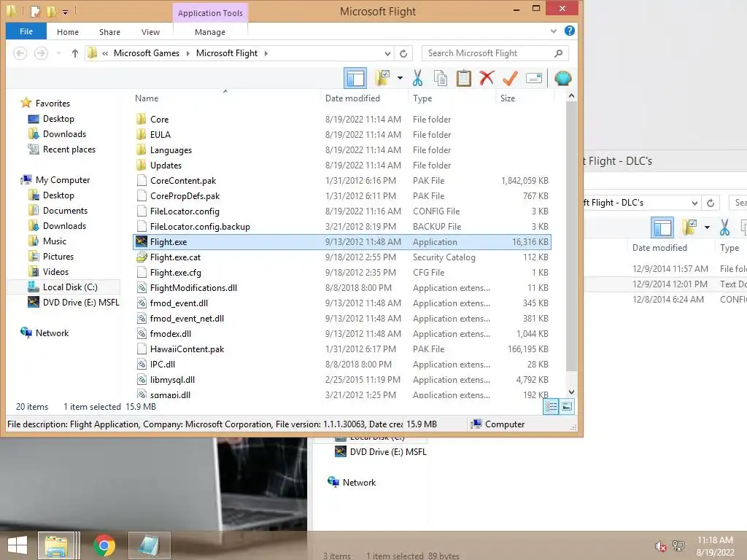The height and width of the screenshot is (560, 747).
Task: Click the Cut scissors icon in Microsoft Flight toolbar
Action: (x=418, y=78)
